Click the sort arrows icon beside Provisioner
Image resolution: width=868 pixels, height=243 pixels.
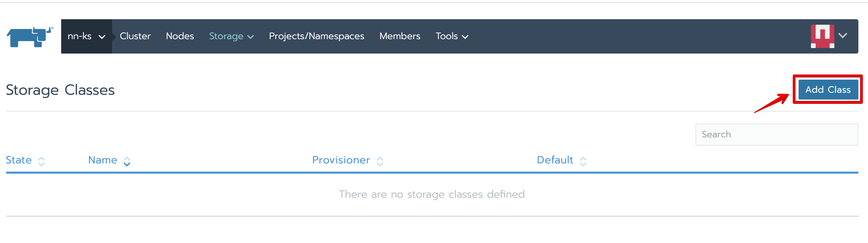pyautogui.click(x=380, y=161)
